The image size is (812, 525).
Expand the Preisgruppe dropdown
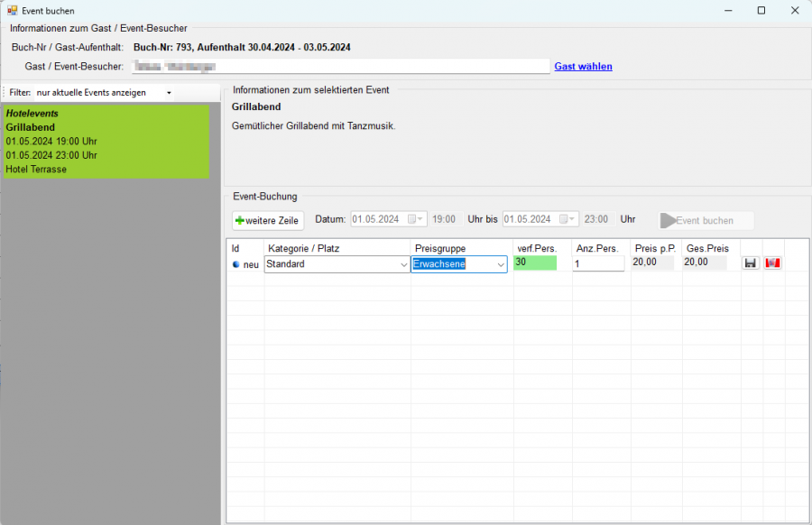pos(500,265)
